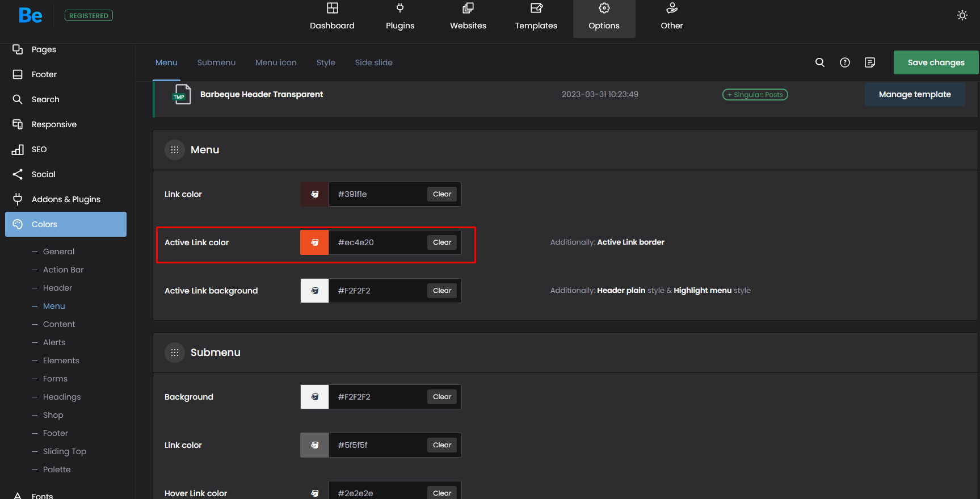Open the Options gear icon
The width and height of the screenshot is (980, 499).
coord(604,8)
